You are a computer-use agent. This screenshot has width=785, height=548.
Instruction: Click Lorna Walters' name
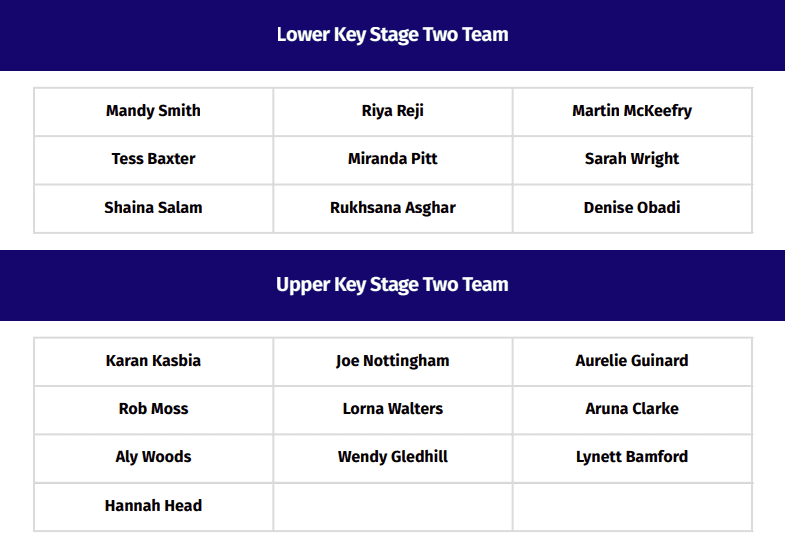point(392,409)
